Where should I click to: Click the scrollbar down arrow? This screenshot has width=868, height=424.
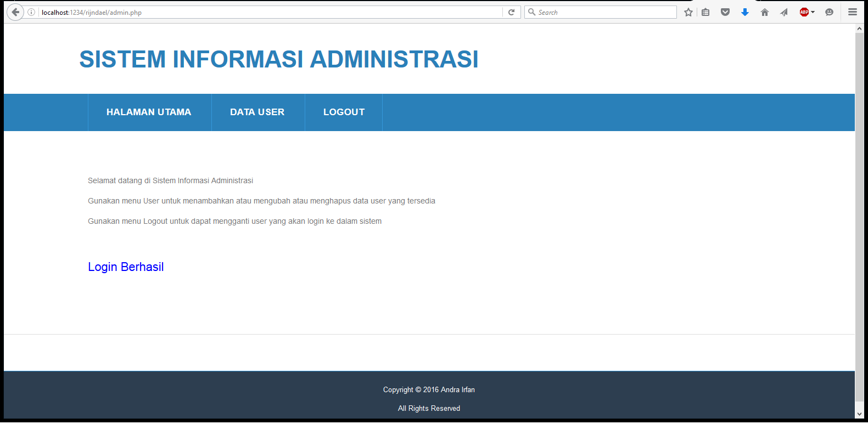860,414
